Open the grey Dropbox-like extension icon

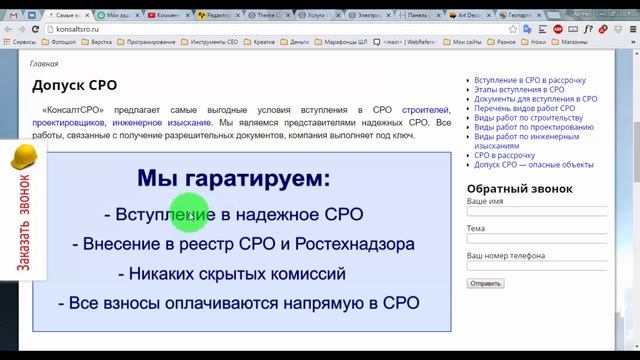coord(618,29)
